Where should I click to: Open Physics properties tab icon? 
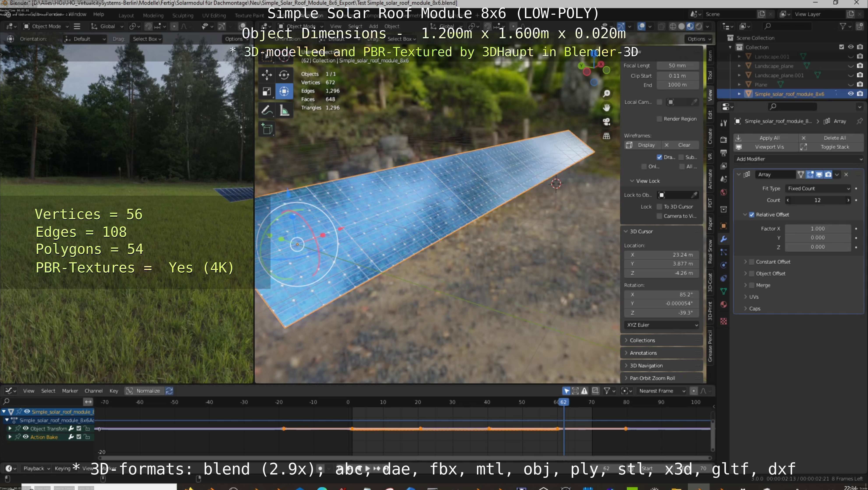[723, 265]
